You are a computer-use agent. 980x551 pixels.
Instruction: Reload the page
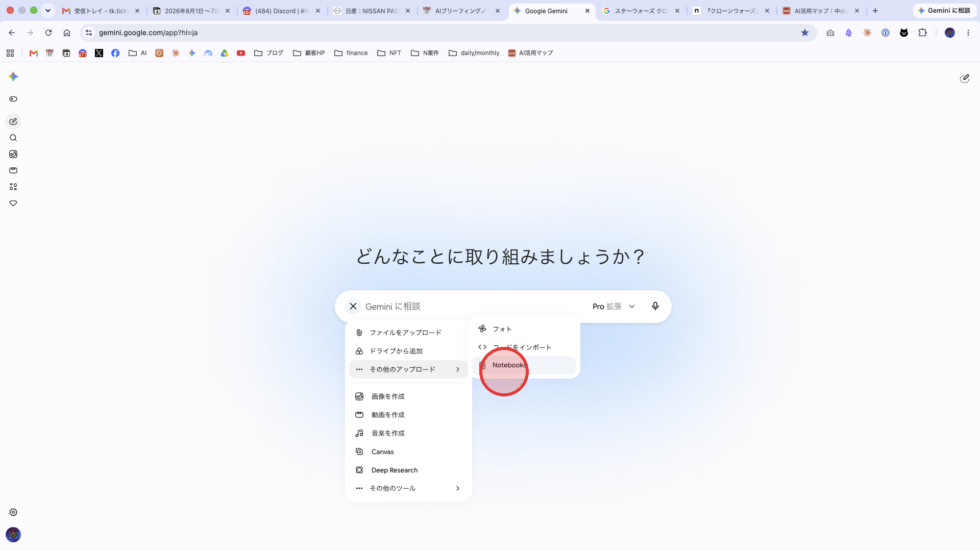pyautogui.click(x=48, y=33)
